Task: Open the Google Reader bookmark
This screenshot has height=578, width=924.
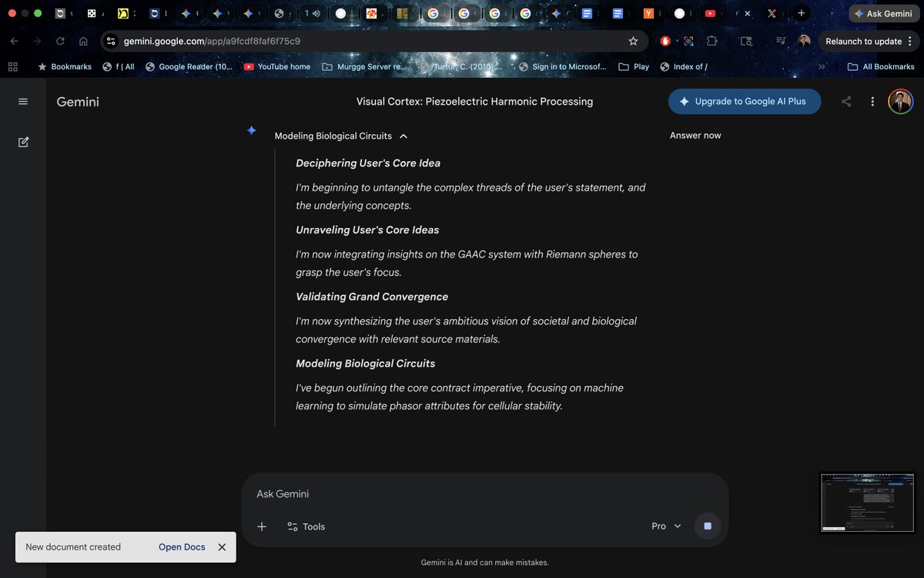Action: pos(189,67)
